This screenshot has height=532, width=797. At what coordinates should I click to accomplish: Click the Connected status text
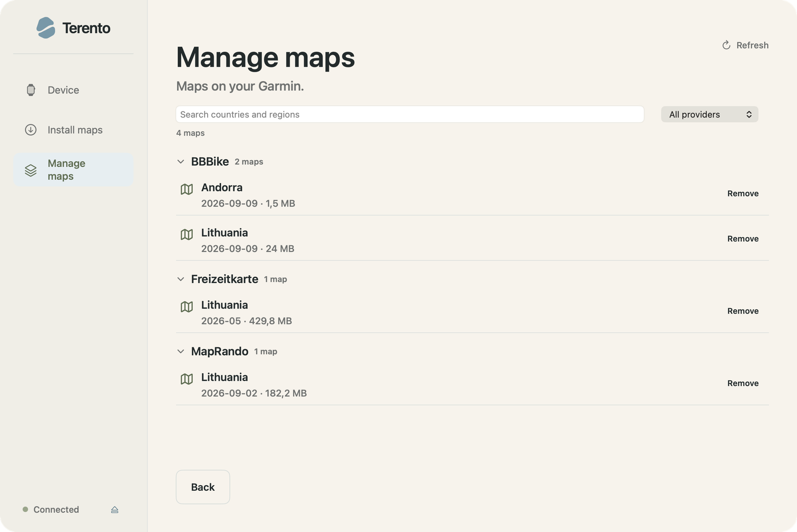pos(56,510)
